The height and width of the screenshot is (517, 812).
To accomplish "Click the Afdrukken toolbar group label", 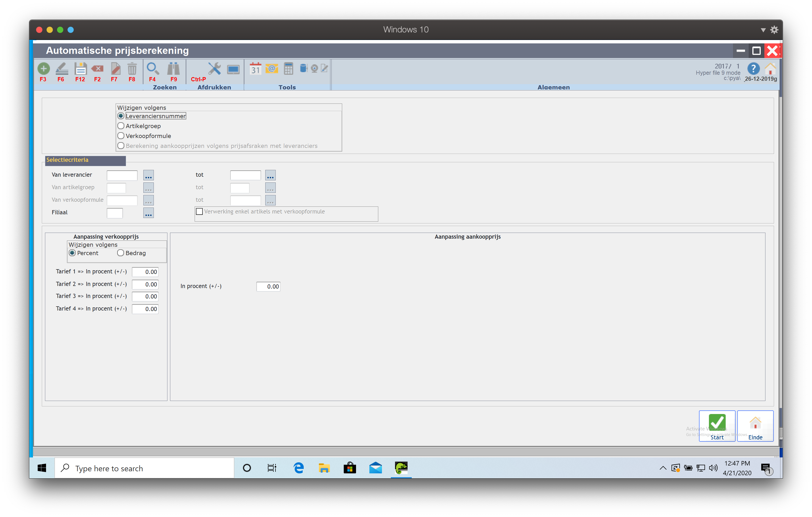I will [x=214, y=87].
